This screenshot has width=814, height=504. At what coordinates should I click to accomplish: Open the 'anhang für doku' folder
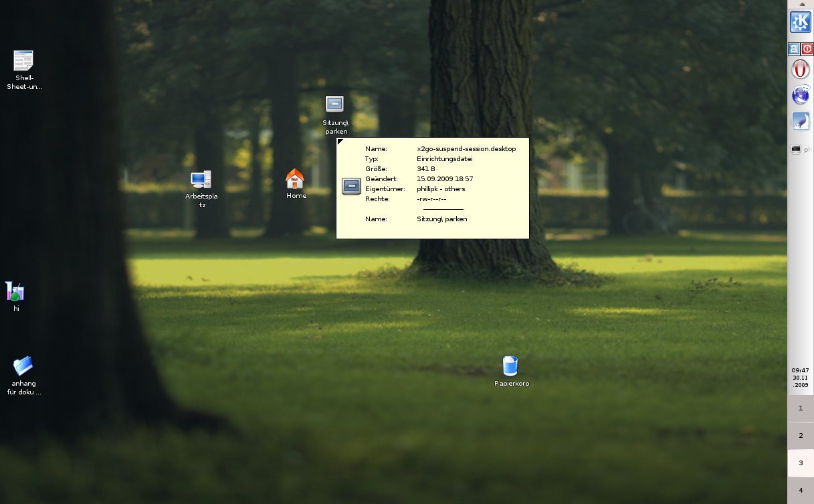[x=23, y=366]
